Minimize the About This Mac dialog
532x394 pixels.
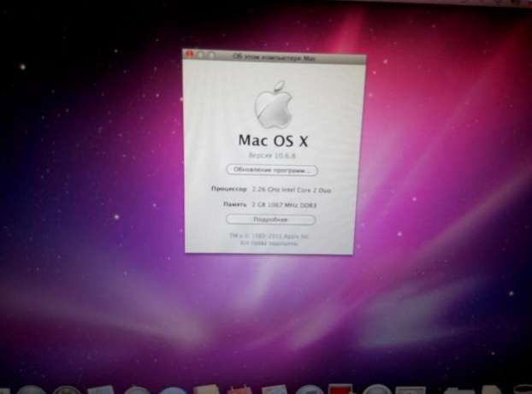201,54
